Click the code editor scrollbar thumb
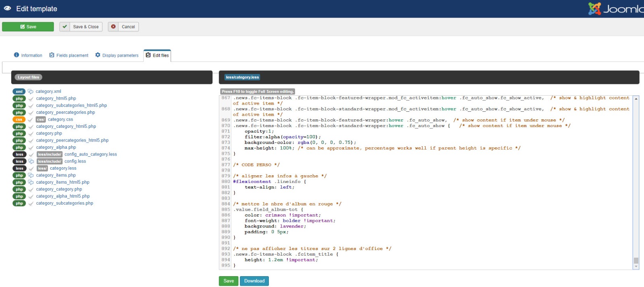This screenshot has height=287, width=644. [x=636, y=260]
